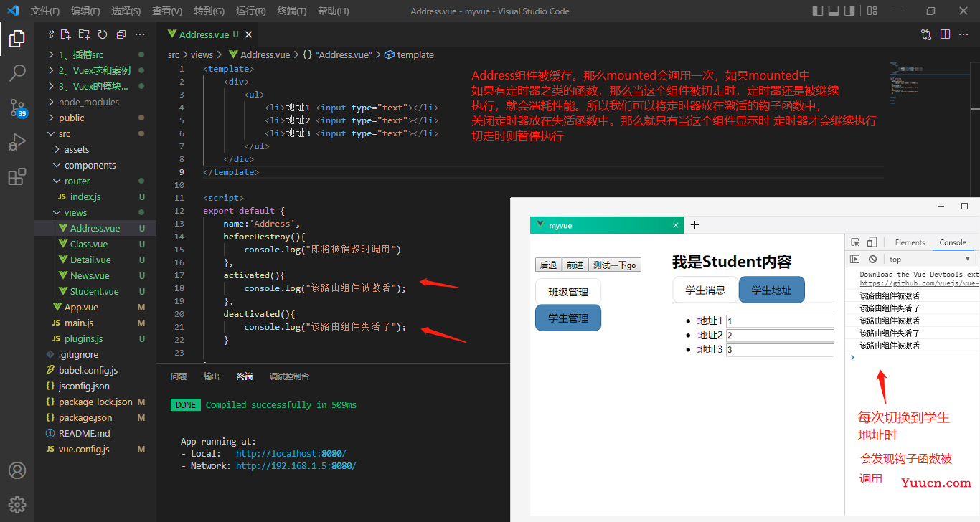Screen dimensions: 980x522
Task: Open Customize Layout icon in title bar
Action: [872, 11]
